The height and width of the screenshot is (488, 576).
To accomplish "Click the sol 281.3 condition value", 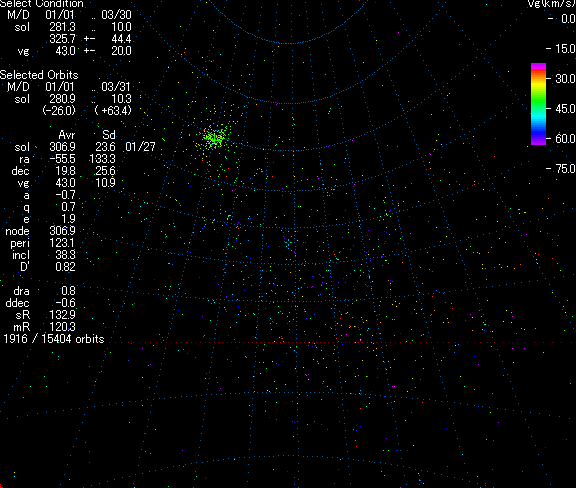I will pyautogui.click(x=62, y=27).
